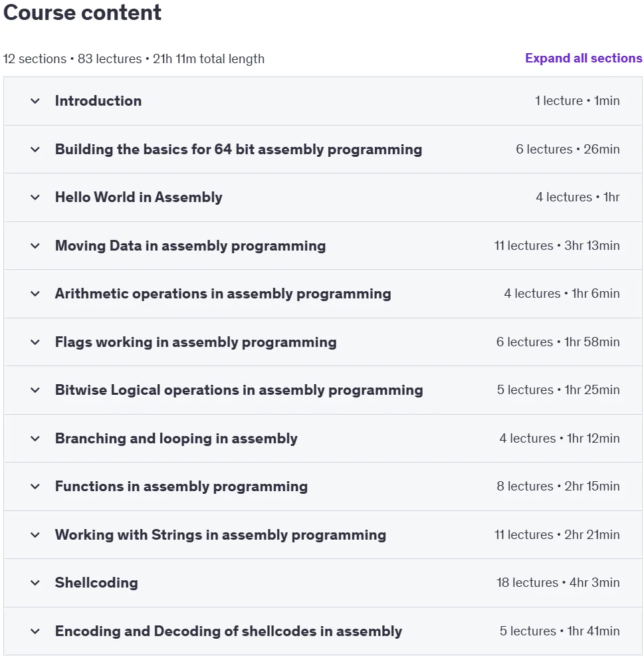Open Building the basics for 64 bit section title
Image resolution: width=644 pixels, height=656 pixels.
239,150
